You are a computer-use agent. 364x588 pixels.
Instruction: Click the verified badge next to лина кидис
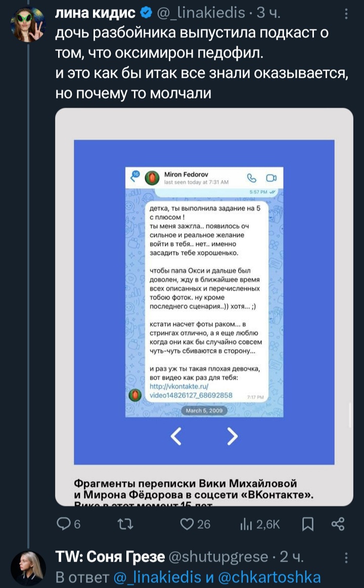click(x=146, y=14)
